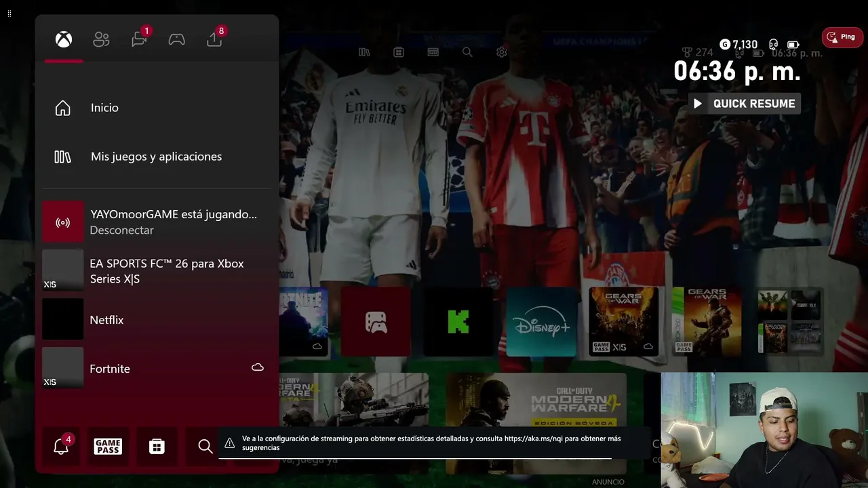Launch Fortnite from the guide's recent list
The width and height of the screenshot is (868, 488).
pyautogui.click(x=157, y=368)
